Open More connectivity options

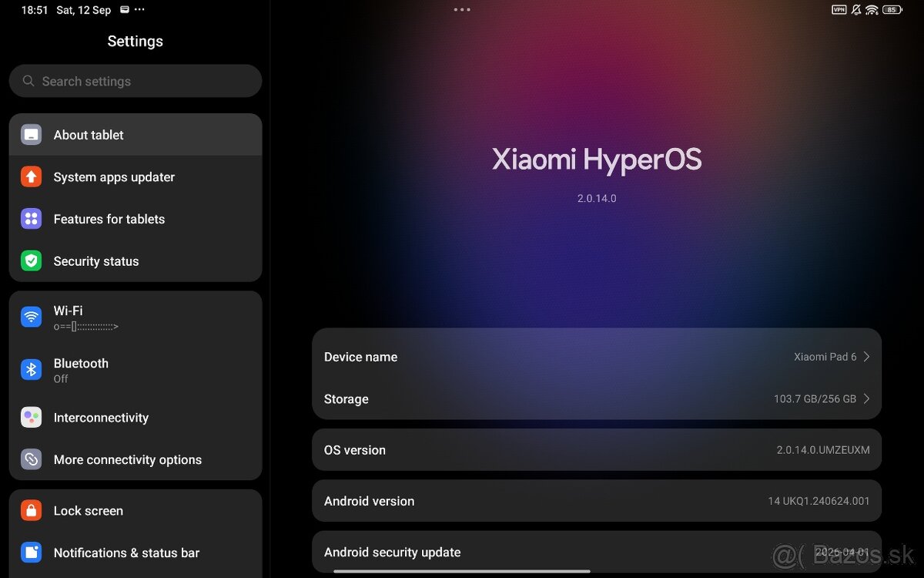136,460
